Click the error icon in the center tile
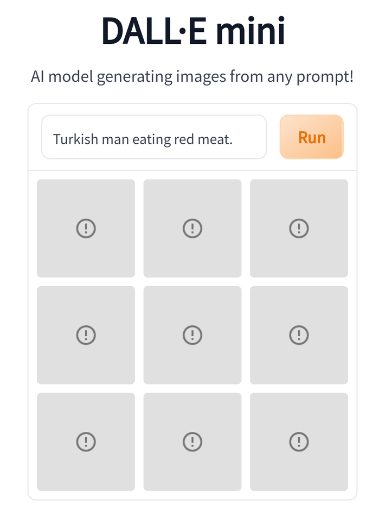 (x=192, y=335)
